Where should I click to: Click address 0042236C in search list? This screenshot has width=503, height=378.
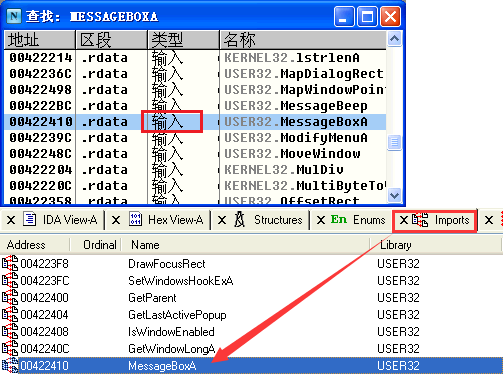click(x=41, y=74)
